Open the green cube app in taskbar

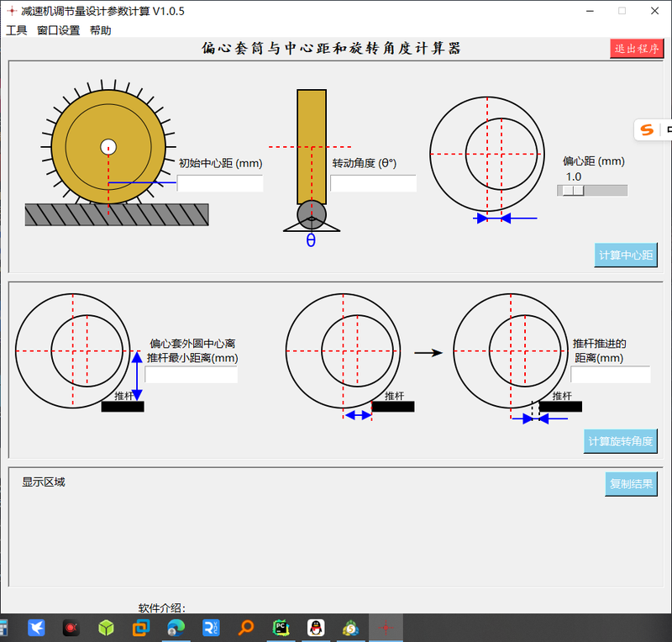click(106, 628)
